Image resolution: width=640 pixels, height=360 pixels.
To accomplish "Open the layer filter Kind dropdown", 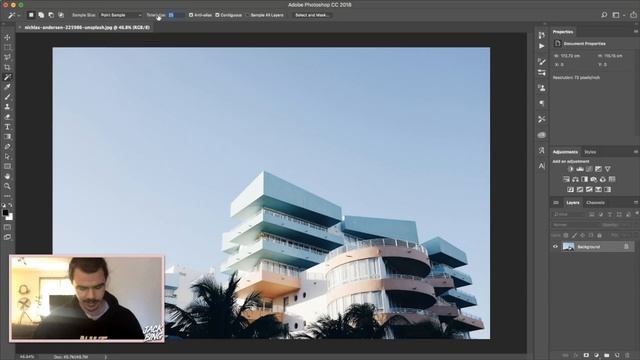I will 568,214.
